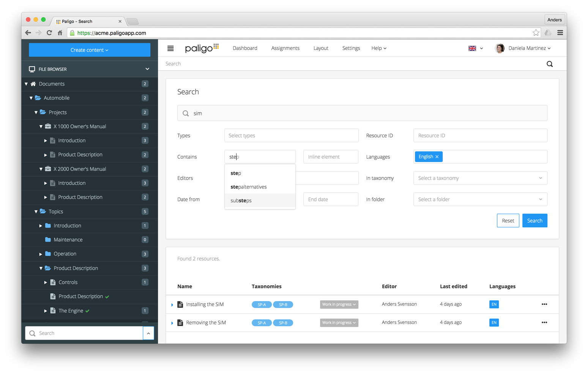The image size is (588, 374).
Task: Click the Controls document icon
Action: [x=53, y=282]
